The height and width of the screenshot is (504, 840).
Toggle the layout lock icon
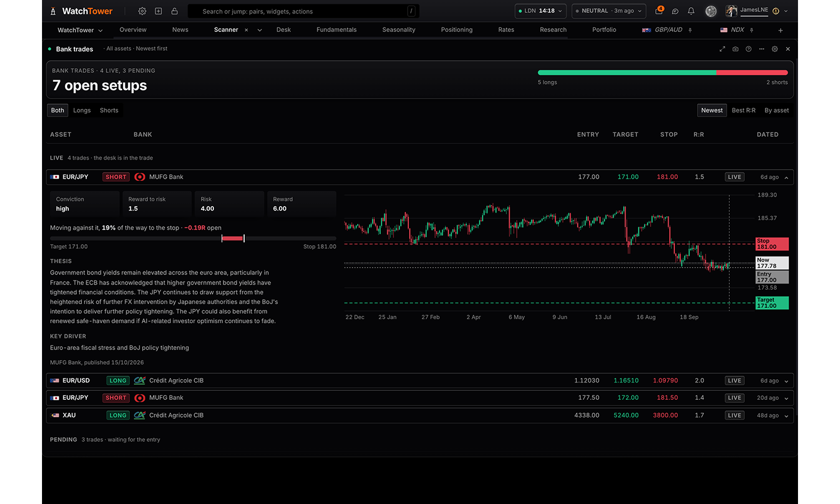[175, 11]
